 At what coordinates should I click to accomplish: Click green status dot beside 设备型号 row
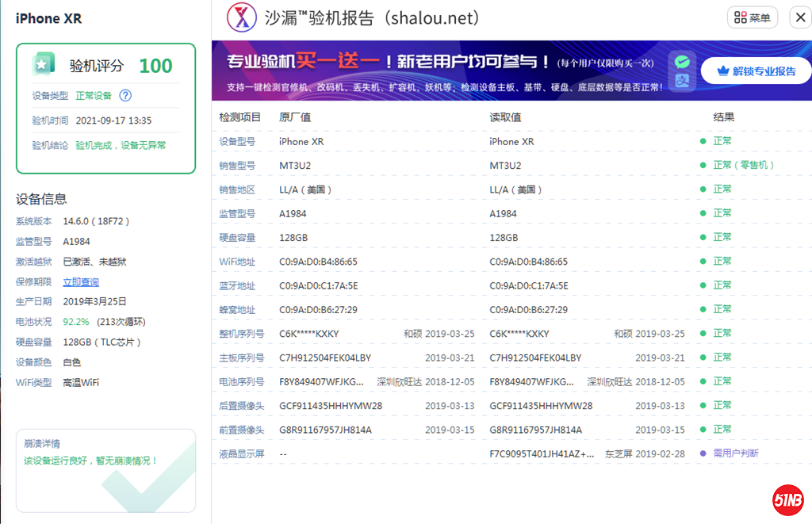[x=701, y=141]
